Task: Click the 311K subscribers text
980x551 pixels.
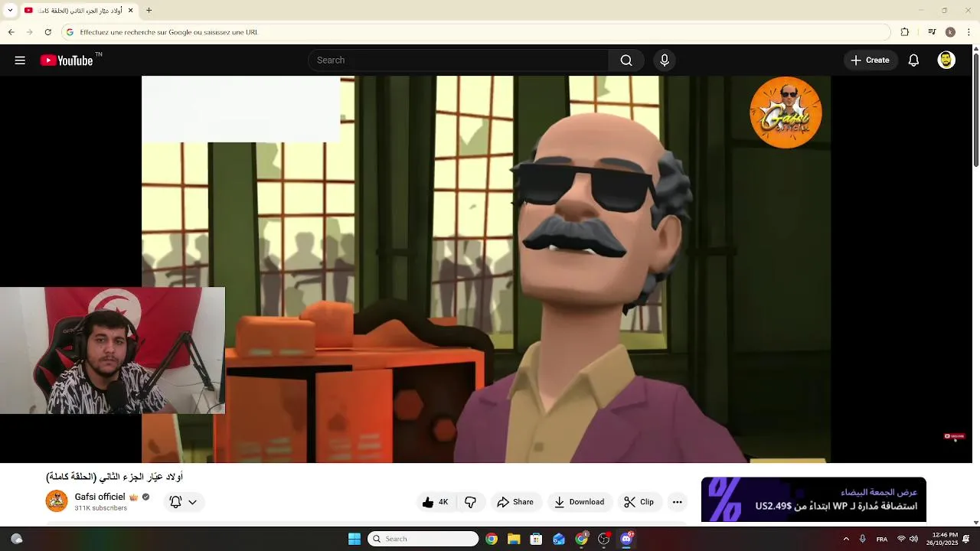Action: [x=101, y=508]
